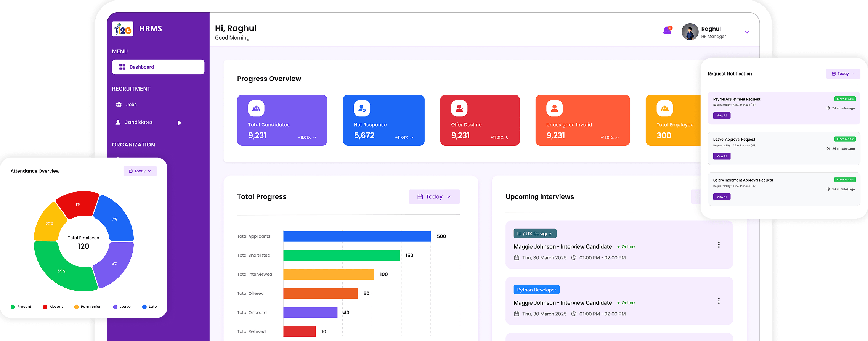Viewport: 868px width, 341px height.
Task: Click the Offer Decline card icon
Action: pyautogui.click(x=459, y=108)
